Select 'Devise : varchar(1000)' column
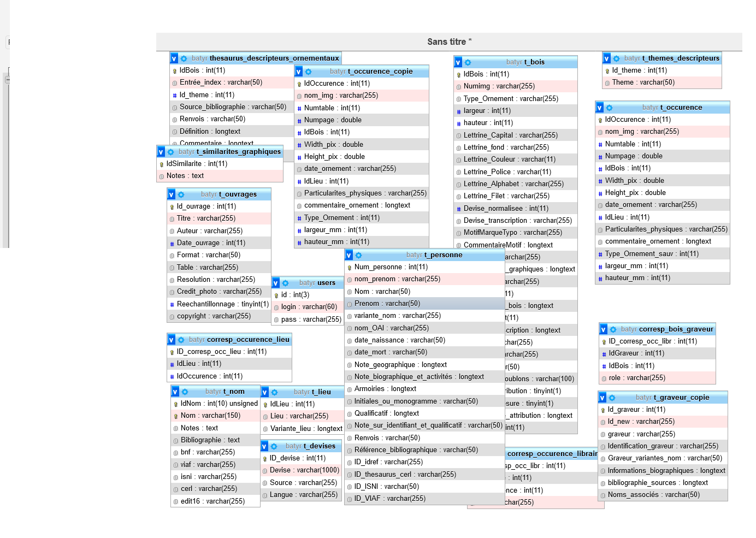The height and width of the screenshot is (538, 756). (x=302, y=470)
